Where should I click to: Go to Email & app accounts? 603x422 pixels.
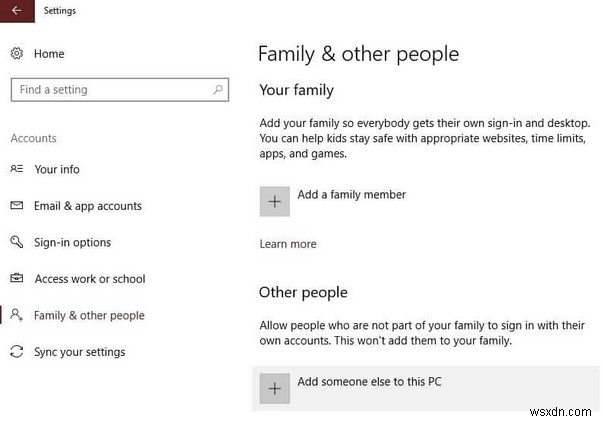[x=88, y=206]
